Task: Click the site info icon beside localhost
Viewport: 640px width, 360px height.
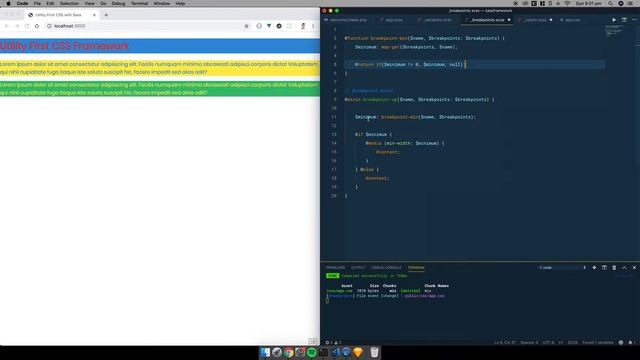Action: [49, 26]
